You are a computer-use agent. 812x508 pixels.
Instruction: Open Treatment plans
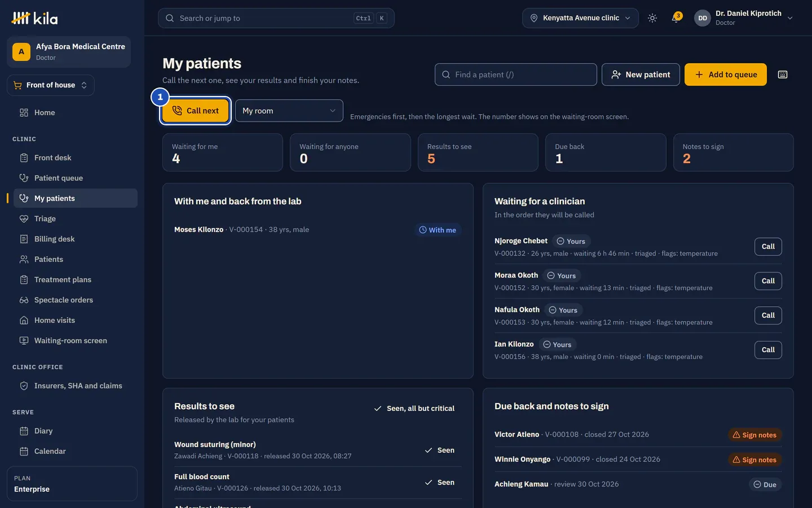pyautogui.click(x=76, y=279)
